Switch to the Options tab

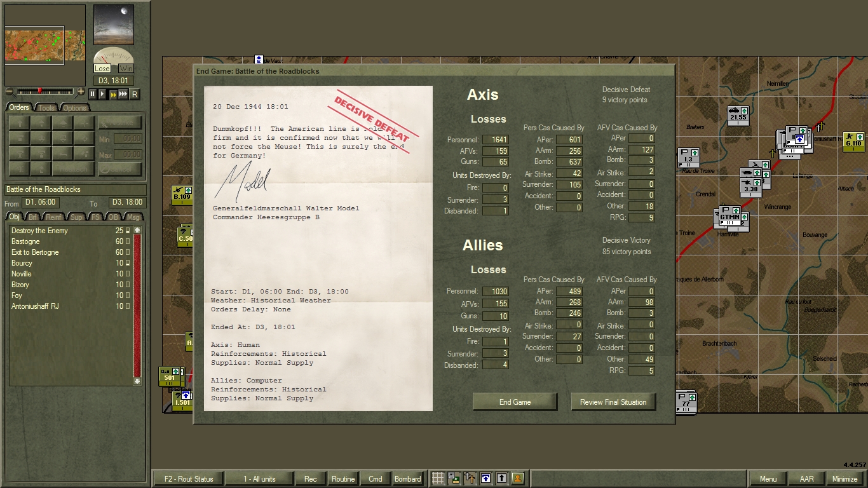tap(74, 107)
